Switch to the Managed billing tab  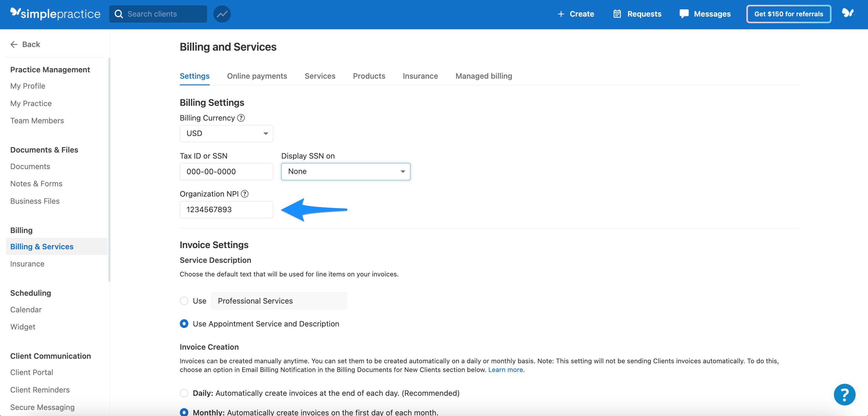483,76
